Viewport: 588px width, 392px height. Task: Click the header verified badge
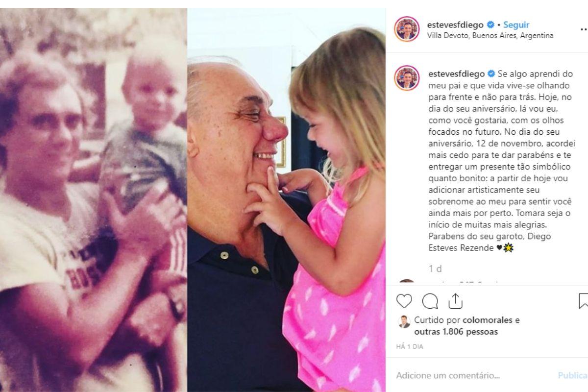490,25
